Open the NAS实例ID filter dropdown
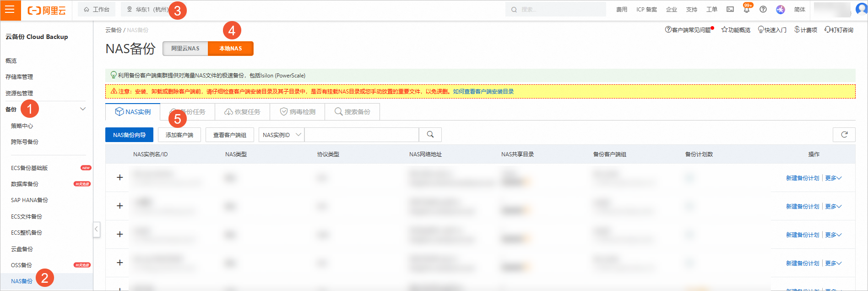 282,135
